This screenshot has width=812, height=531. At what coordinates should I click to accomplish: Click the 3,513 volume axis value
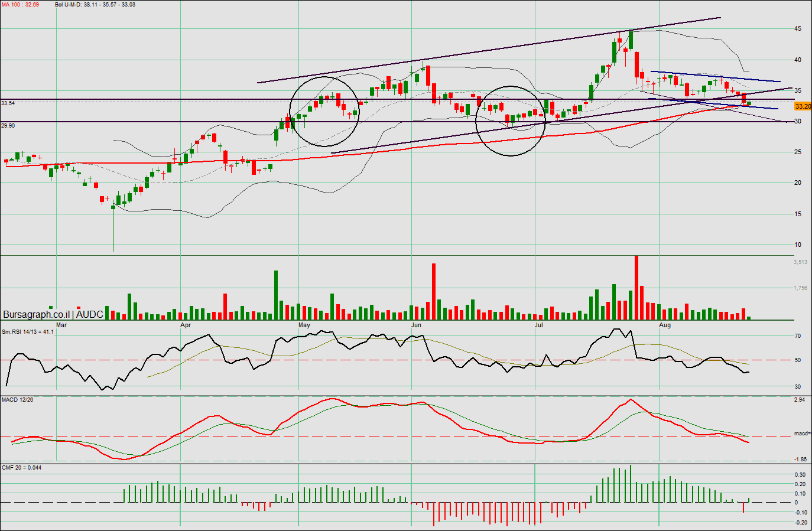point(800,262)
